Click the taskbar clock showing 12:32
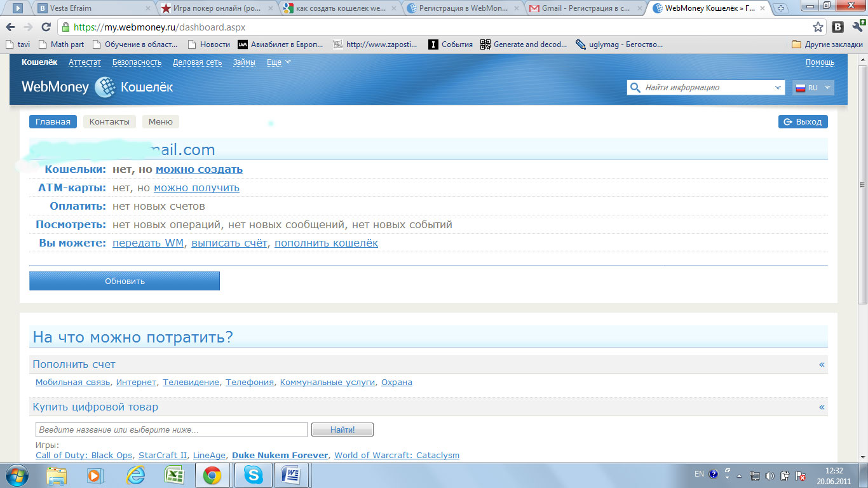 point(834,475)
